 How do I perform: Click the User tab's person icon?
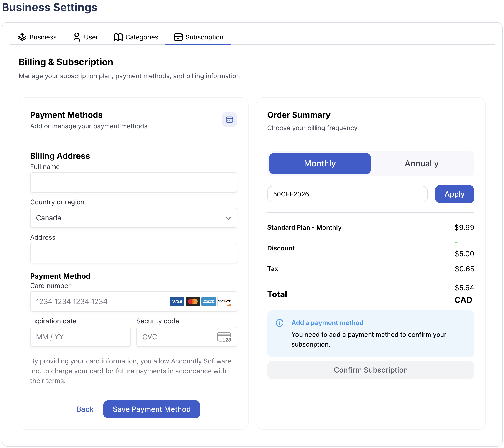(76, 37)
